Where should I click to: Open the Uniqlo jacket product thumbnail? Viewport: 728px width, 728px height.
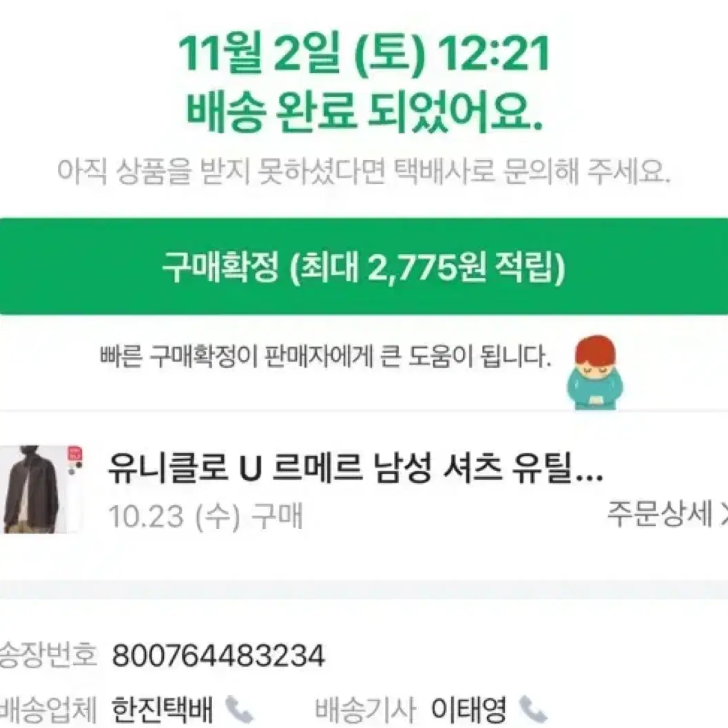[42, 489]
